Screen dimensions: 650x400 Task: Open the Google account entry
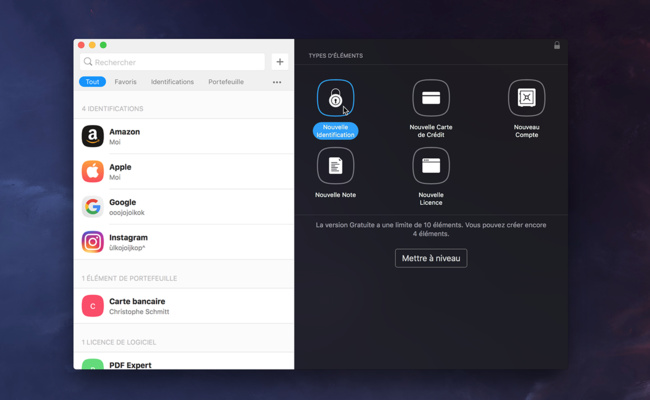pos(184,207)
